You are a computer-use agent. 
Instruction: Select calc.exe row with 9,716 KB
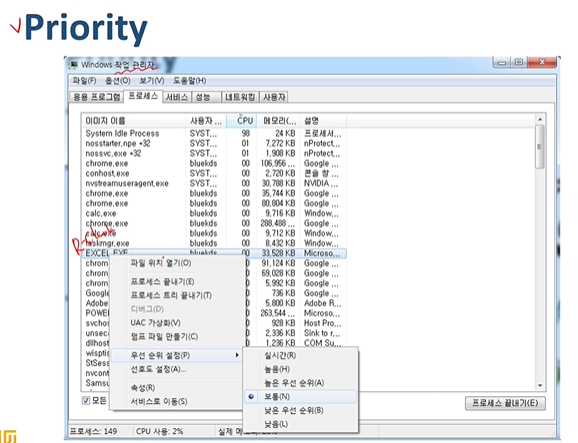pos(213,213)
